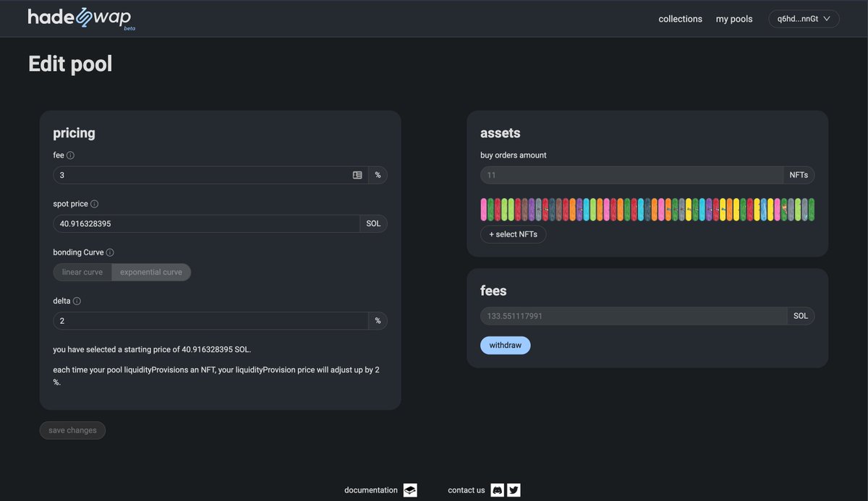Image resolution: width=868 pixels, height=501 pixels.
Task: Click the withdraw button
Action: [x=506, y=346]
